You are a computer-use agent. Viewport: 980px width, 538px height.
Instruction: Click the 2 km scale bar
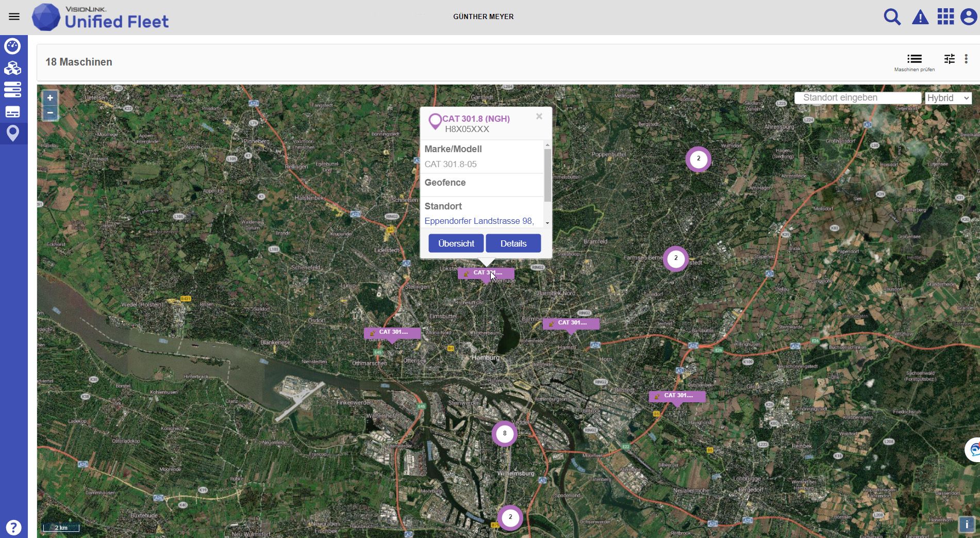tap(61, 527)
